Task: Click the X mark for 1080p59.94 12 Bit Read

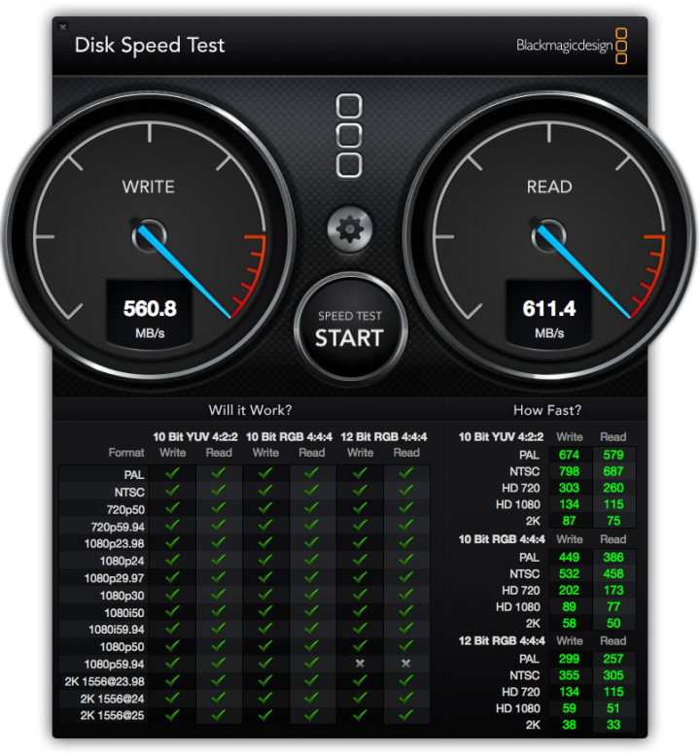Action: pyautogui.click(x=406, y=664)
